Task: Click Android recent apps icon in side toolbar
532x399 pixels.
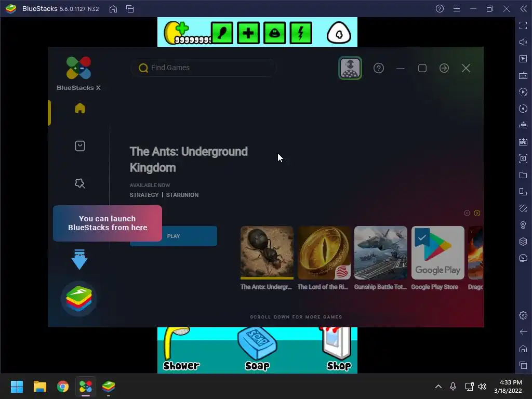Action: [523, 365]
